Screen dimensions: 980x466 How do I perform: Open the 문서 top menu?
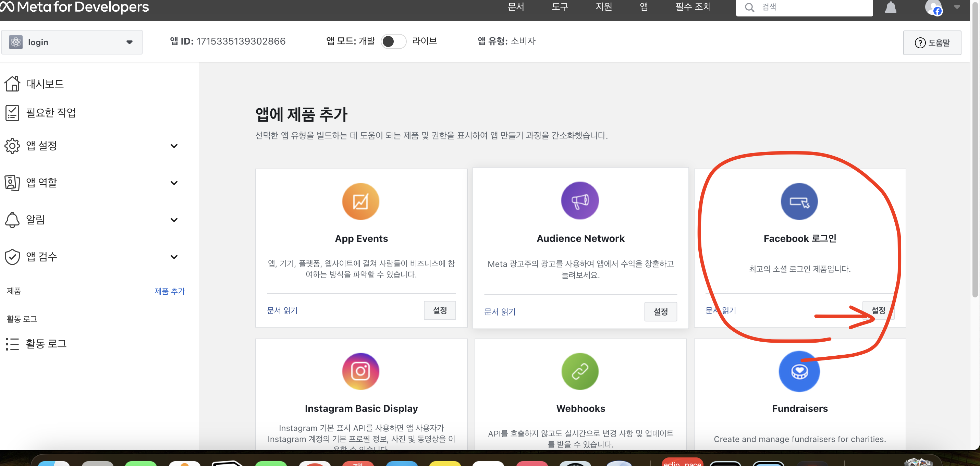pyautogui.click(x=515, y=7)
